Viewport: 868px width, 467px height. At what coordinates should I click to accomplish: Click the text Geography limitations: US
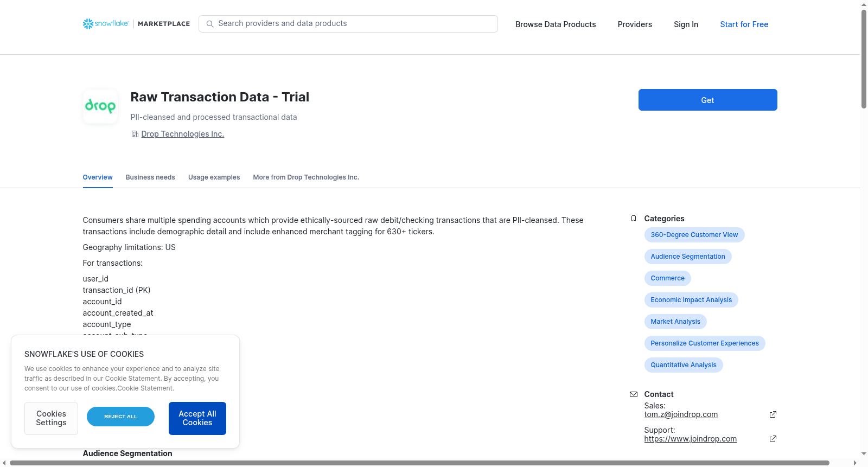(129, 247)
